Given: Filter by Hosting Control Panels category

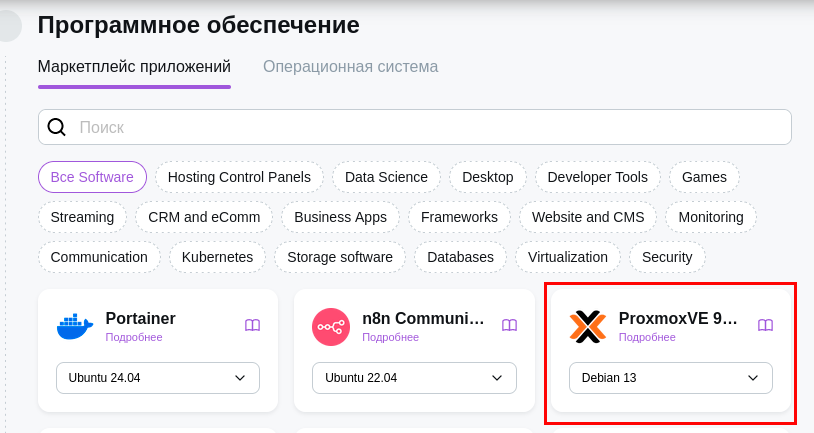Looking at the screenshot, I should click(239, 177).
